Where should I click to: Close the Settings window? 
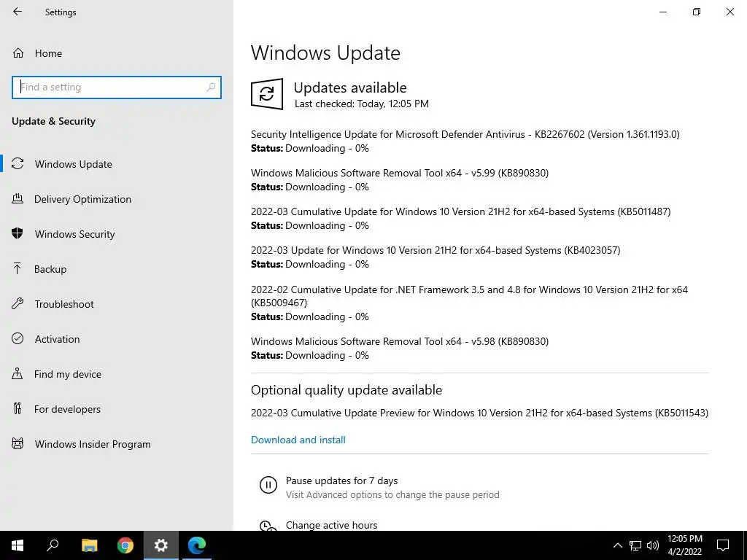point(729,12)
